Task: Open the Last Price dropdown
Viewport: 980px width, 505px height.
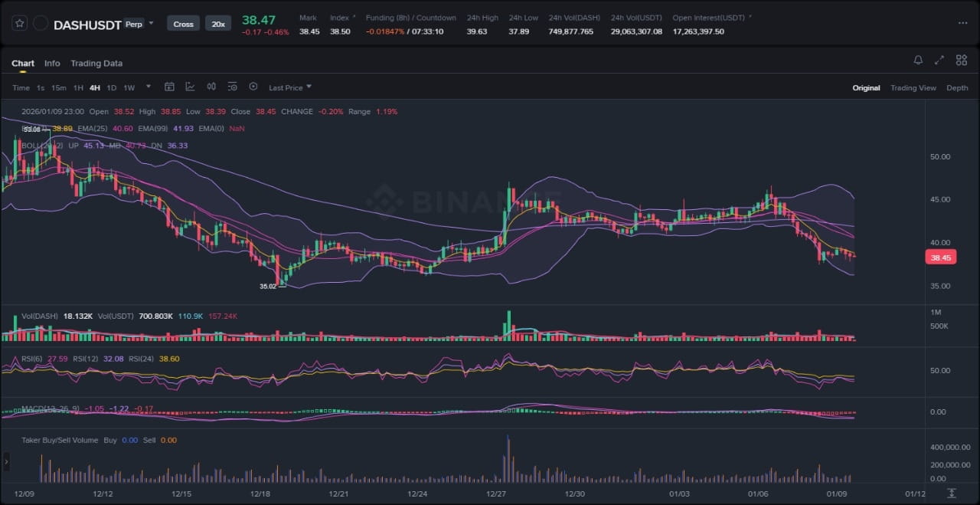Action: tap(290, 87)
